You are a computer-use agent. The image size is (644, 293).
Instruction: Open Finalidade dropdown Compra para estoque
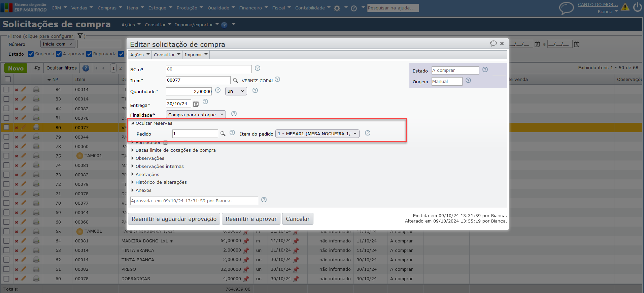[196, 115]
